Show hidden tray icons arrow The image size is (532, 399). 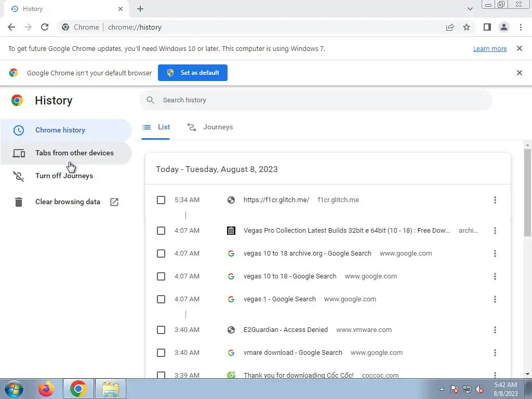[x=442, y=389]
